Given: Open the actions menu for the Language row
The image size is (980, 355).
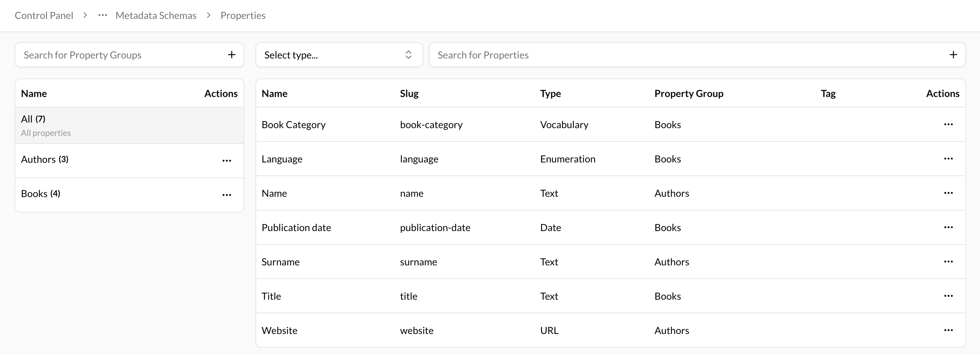Looking at the screenshot, I should coord(949,159).
